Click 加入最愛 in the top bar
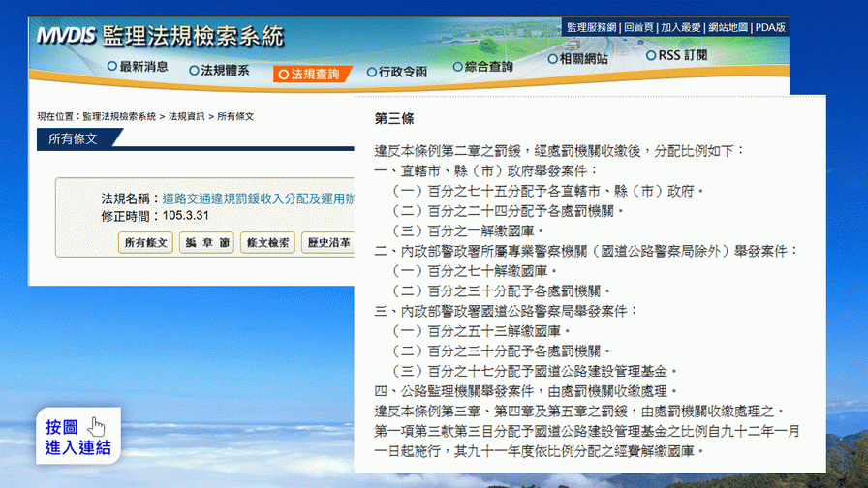This screenshot has height=488, width=868. (x=681, y=27)
